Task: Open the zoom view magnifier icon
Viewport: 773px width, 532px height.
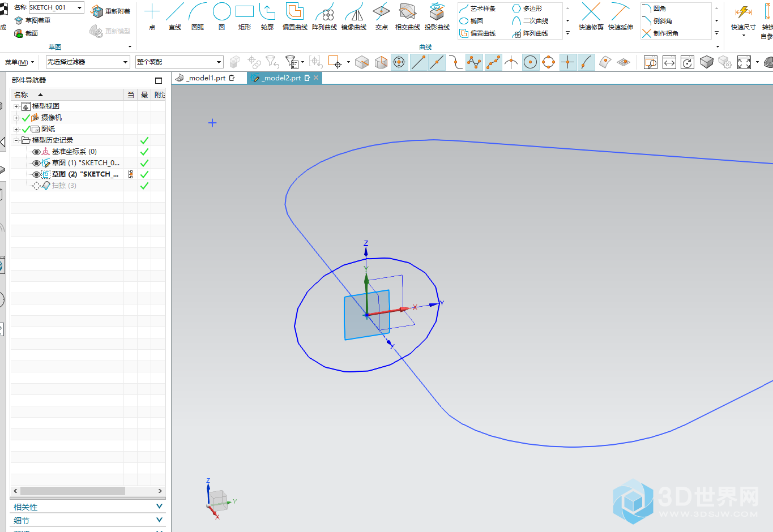Action: 651,62
